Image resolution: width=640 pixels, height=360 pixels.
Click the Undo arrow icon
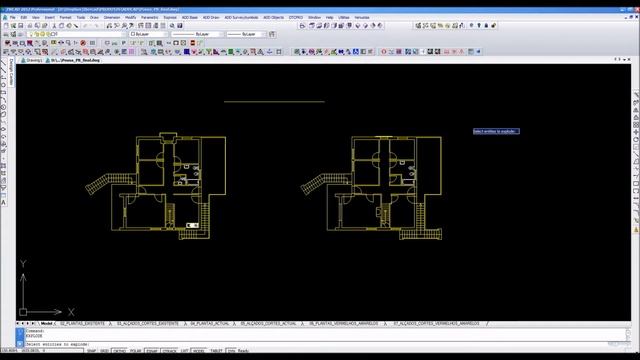pyautogui.click(x=85, y=26)
